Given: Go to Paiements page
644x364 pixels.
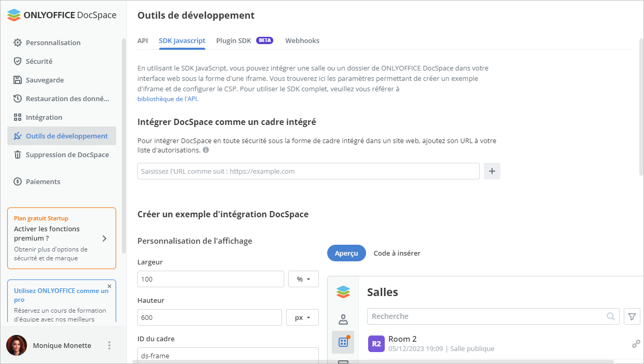Looking at the screenshot, I should pos(62,181).
